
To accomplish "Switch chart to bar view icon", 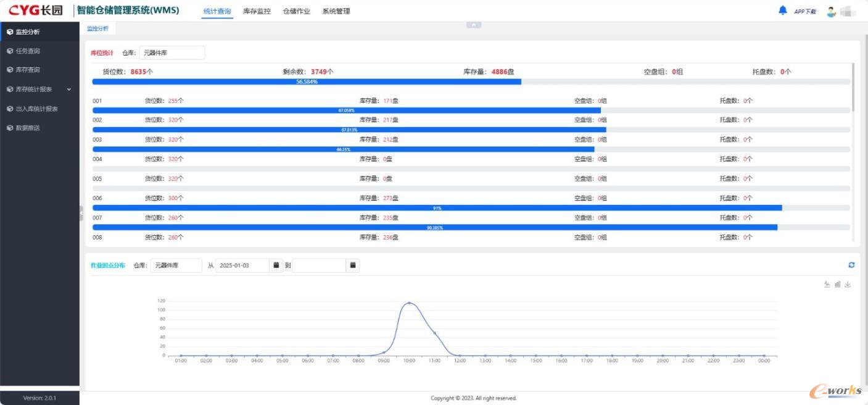I will pos(838,285).
